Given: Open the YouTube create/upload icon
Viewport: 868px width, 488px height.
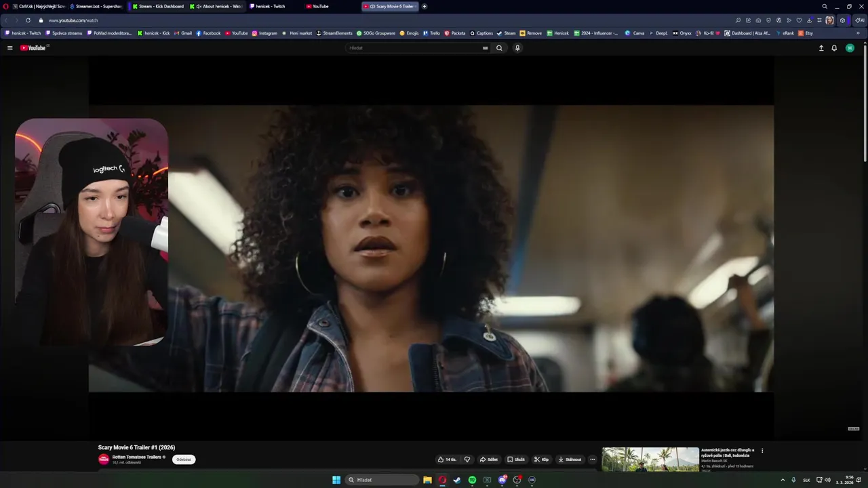Looking at the screenshot, I should 821,48.
